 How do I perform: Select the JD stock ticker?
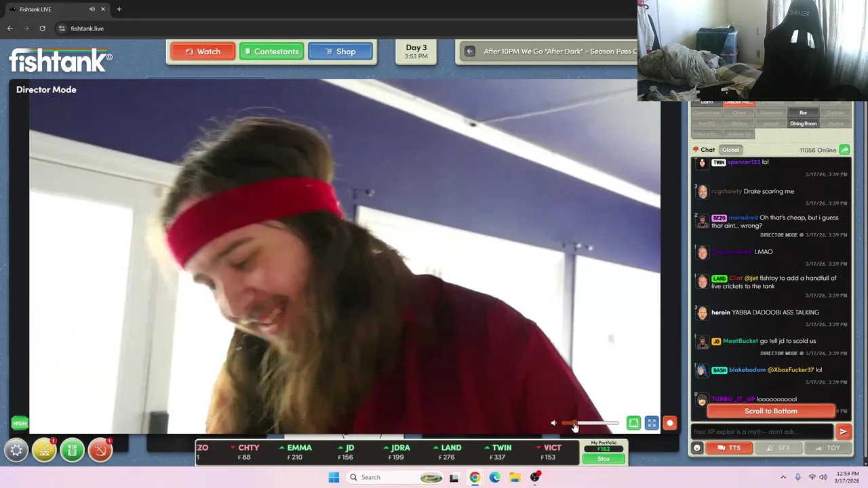[x=346, y=453]
